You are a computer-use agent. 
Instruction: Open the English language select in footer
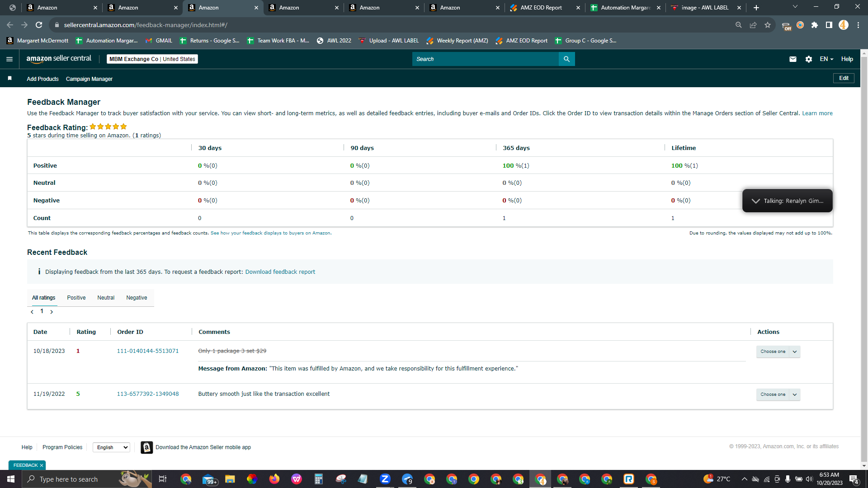coord(111,447)
